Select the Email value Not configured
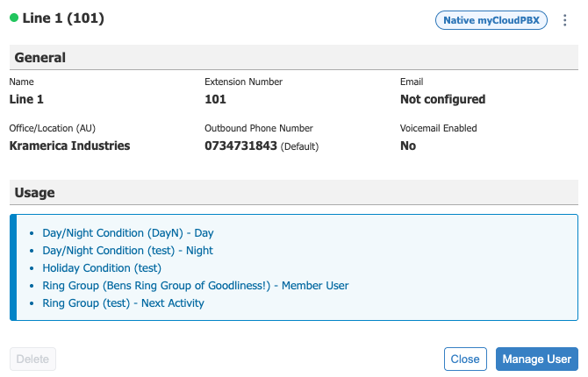Screen dimensions: 588x377 (x=443, y=99)
